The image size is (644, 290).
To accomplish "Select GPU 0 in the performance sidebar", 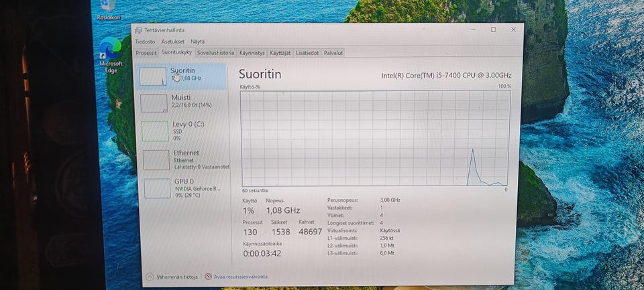I will click(186, 188).
